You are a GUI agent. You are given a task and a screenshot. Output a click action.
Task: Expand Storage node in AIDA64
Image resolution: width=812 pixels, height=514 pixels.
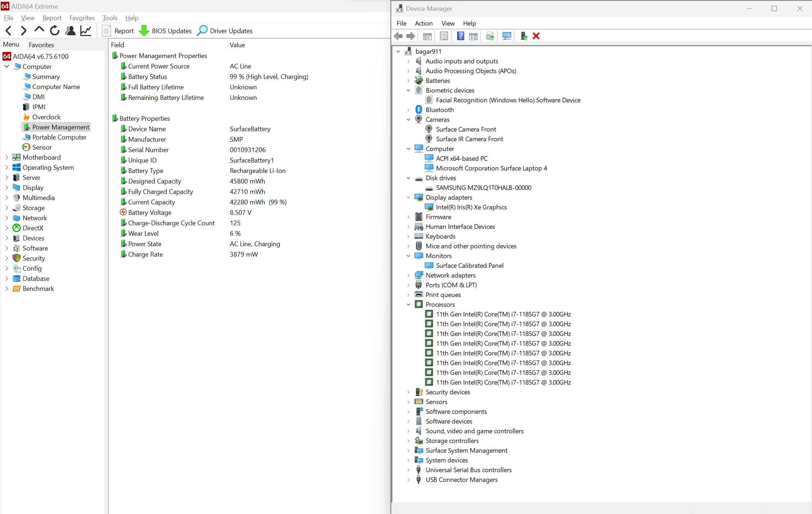[x=6, y=208]
